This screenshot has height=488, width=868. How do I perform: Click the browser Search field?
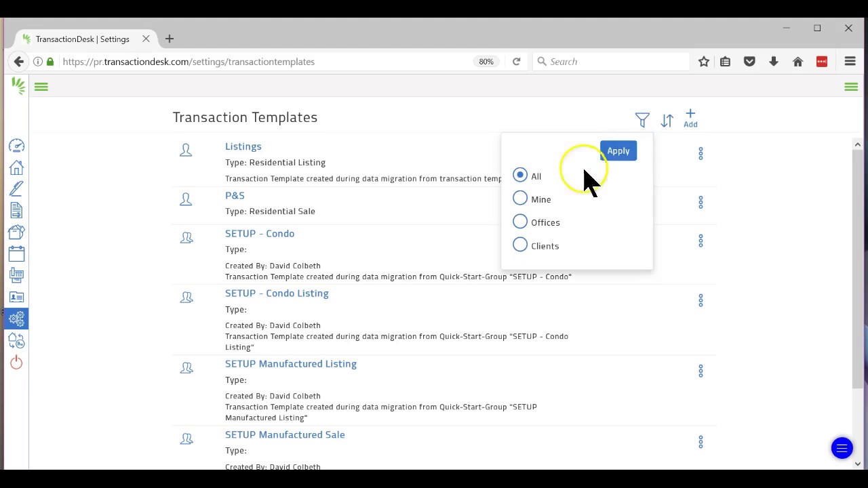(x=610, y=62)
